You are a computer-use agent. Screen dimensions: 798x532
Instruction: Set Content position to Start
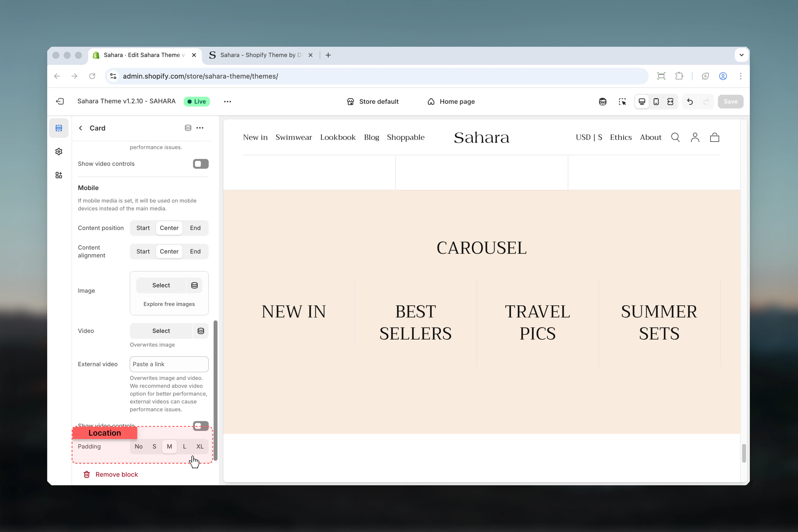pyautogui.click(x=143, y=228)
